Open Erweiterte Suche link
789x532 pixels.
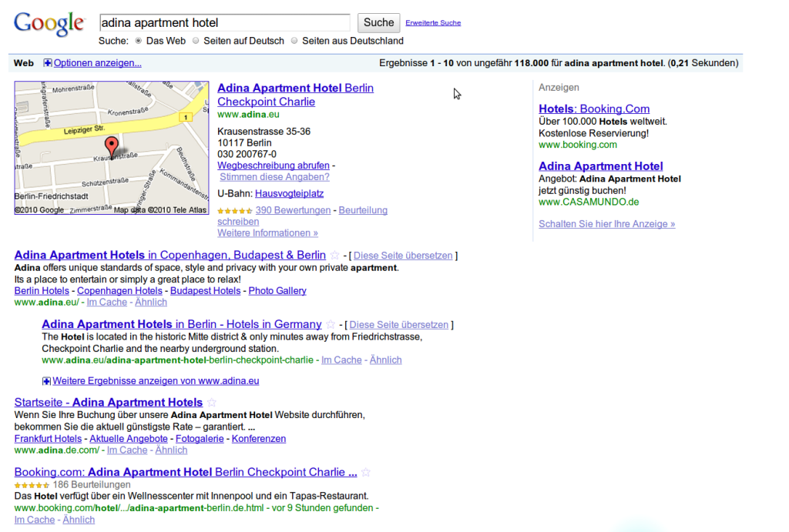(433, 22)
